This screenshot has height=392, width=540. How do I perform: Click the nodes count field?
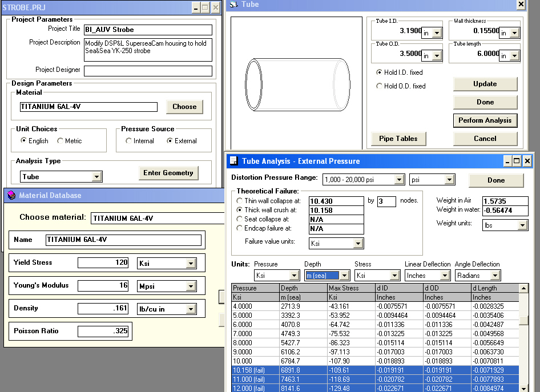pyautogui.click(x=386, y=201)
